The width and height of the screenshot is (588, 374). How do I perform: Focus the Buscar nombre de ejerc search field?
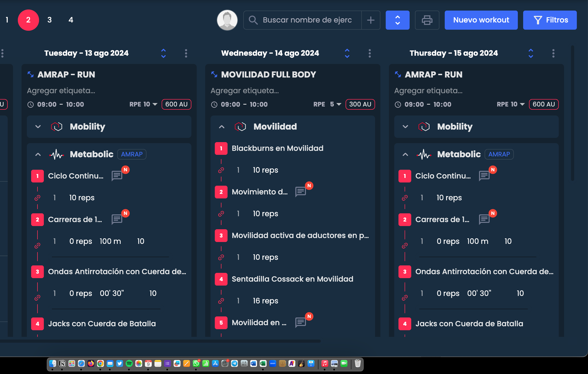coord(307,20)
